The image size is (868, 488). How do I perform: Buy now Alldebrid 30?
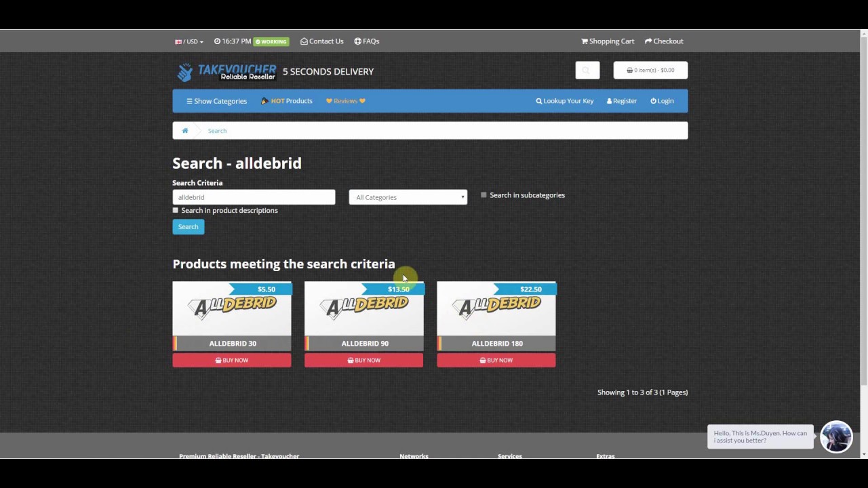(232, 361)
